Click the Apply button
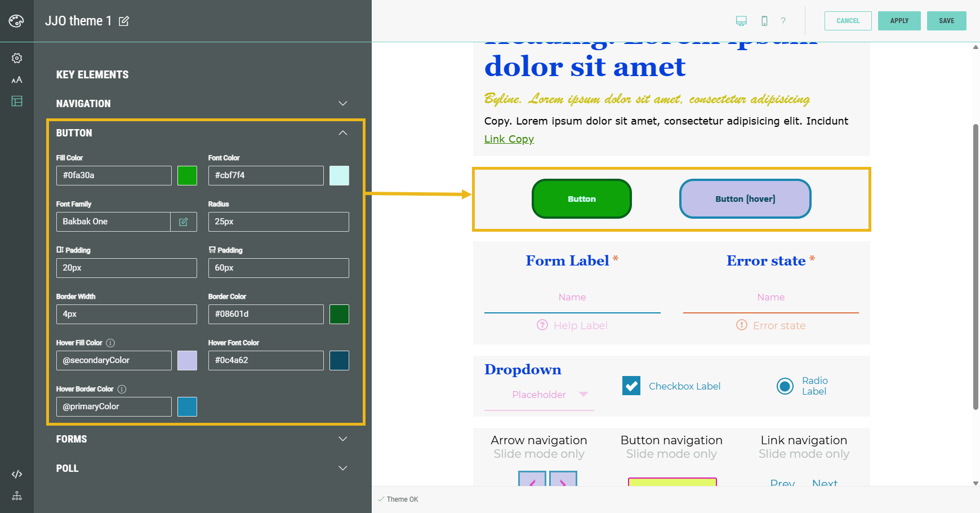980x513 pixels. [x=899, y=21]
